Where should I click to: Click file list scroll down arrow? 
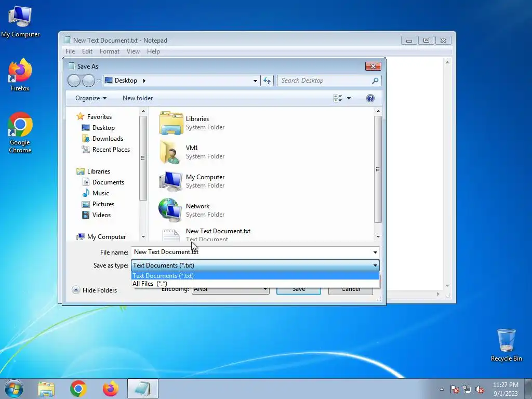tap(378, 237)
